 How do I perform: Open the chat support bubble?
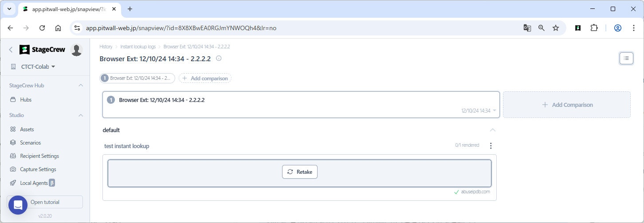(18, 205)
